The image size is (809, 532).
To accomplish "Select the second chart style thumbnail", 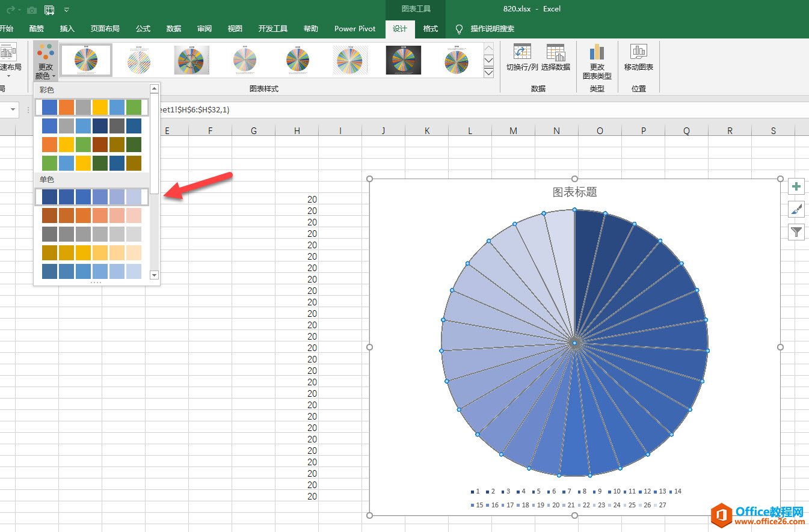I will 139,60.
